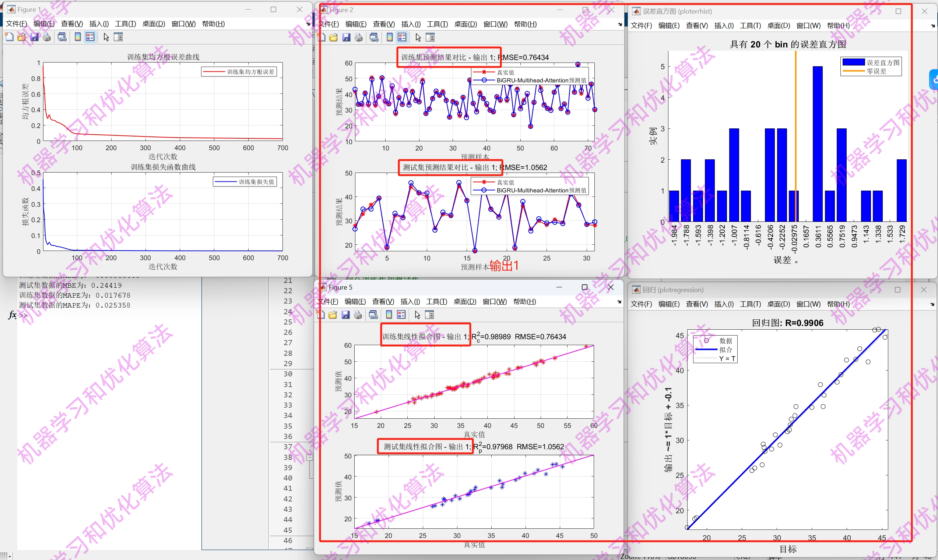Click Link Plot icon in Figure 5

pos(373,315)
